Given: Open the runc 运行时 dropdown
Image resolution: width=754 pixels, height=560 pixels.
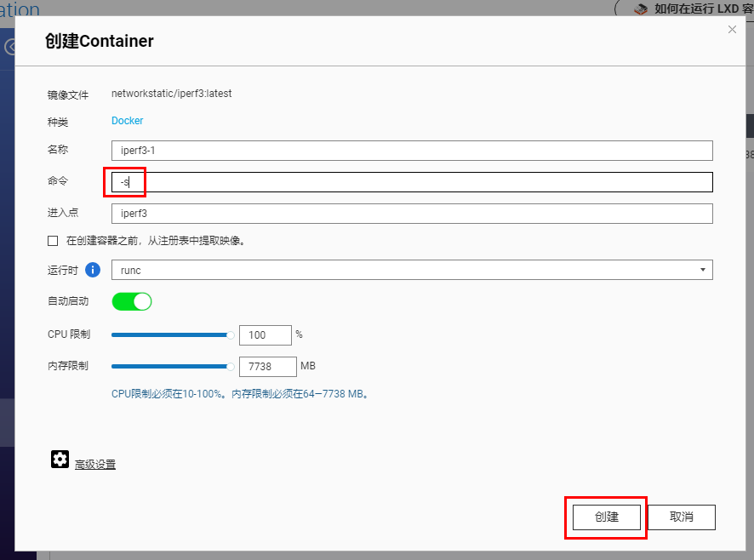Looking at the screenshot, I should click(703, 270).
